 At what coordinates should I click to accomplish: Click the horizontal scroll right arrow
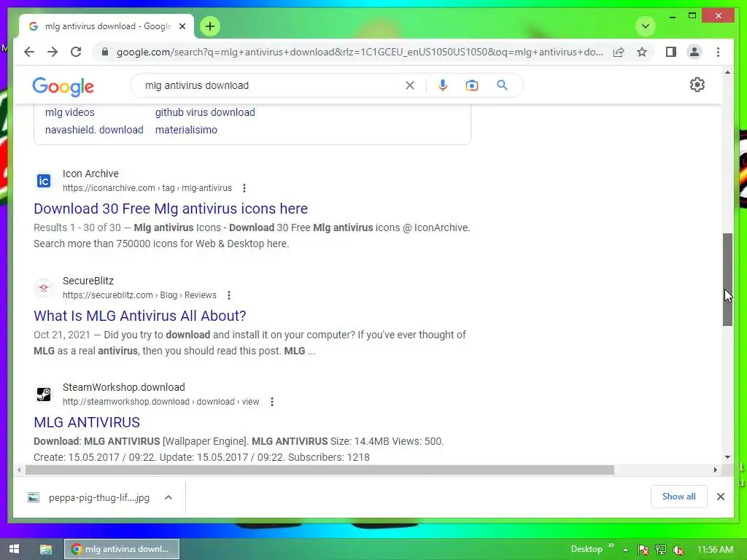point(715,470)
